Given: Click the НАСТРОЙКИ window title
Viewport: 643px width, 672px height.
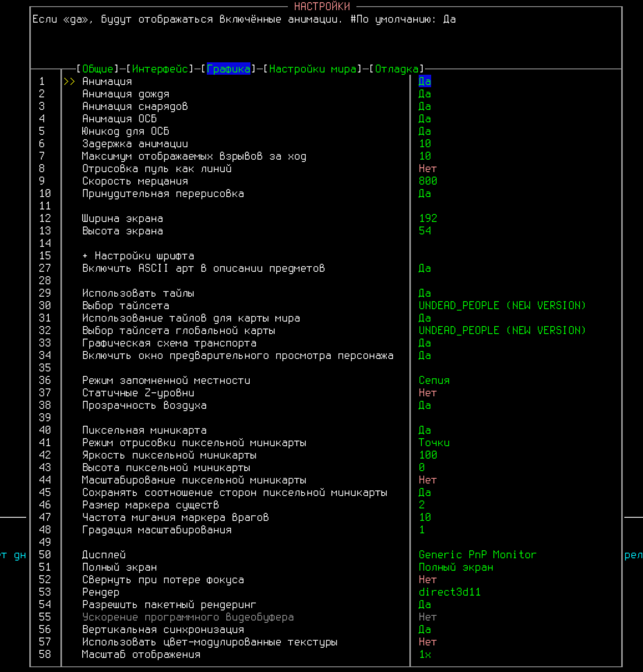Looking at the screenshot, I should [x=322, y=6].
